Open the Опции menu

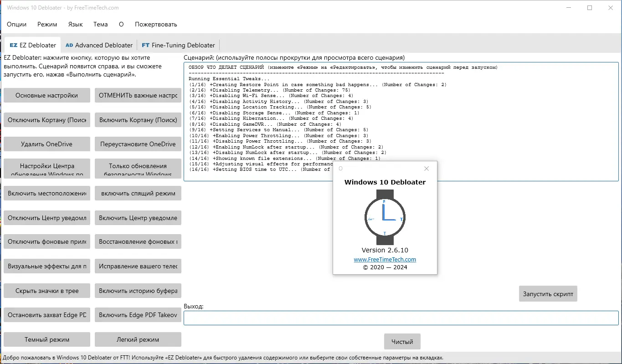[x=16, y=24]
